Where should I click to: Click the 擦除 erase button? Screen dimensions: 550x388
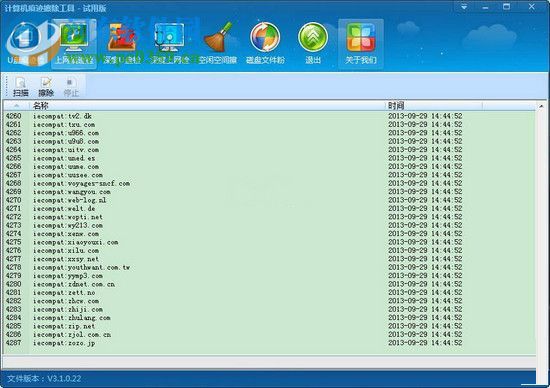(46, 86)
